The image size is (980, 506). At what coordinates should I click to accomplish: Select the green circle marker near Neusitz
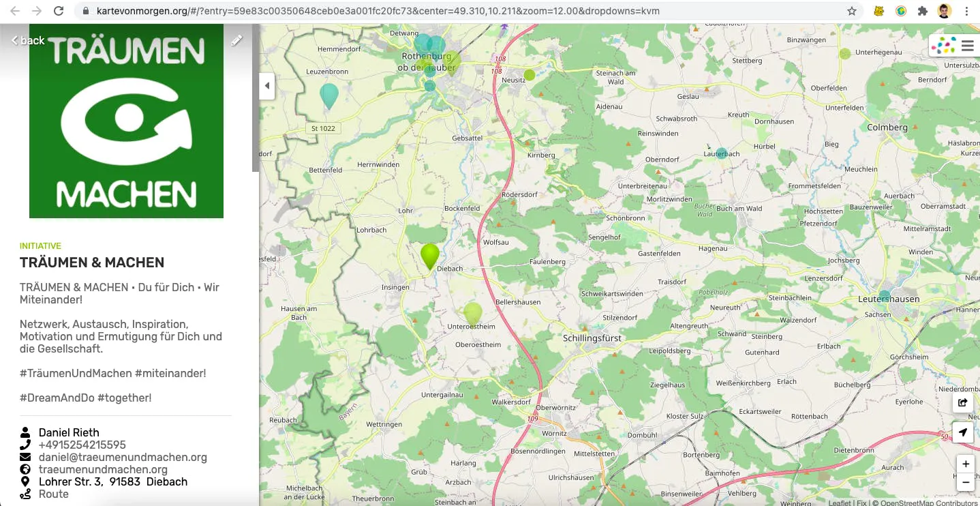pos(530,75)
